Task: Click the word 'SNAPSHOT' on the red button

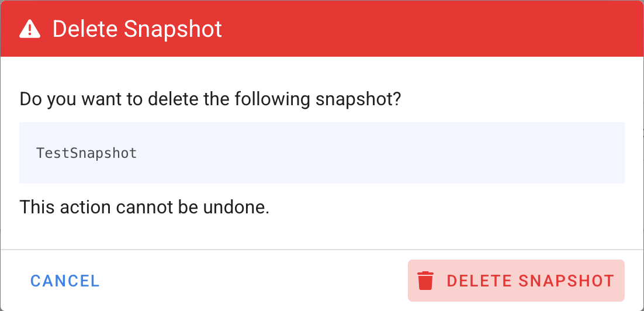Action: coord(566,281)
